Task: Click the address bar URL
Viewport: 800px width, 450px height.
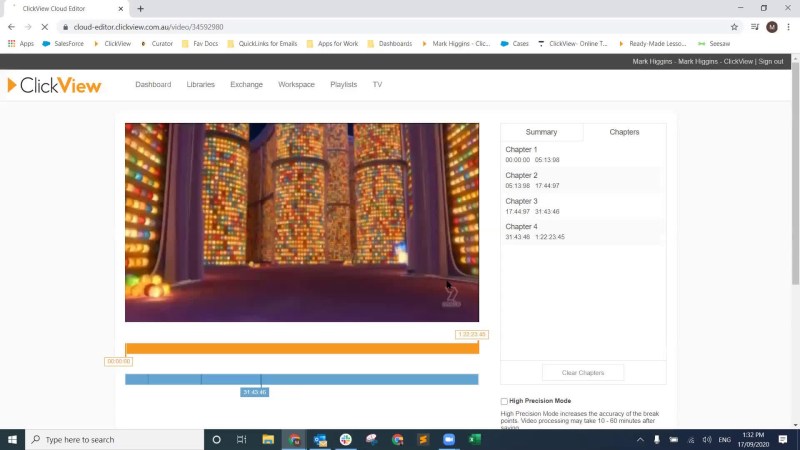Action: coord(148,27)
